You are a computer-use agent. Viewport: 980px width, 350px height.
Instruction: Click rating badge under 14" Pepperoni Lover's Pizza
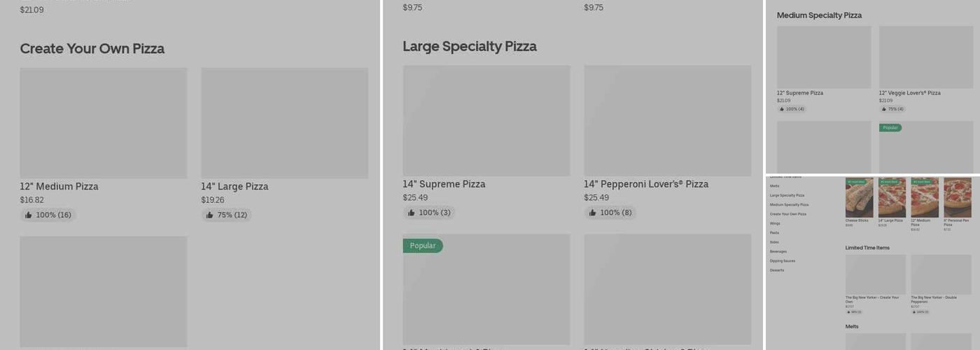coord(610,213)
